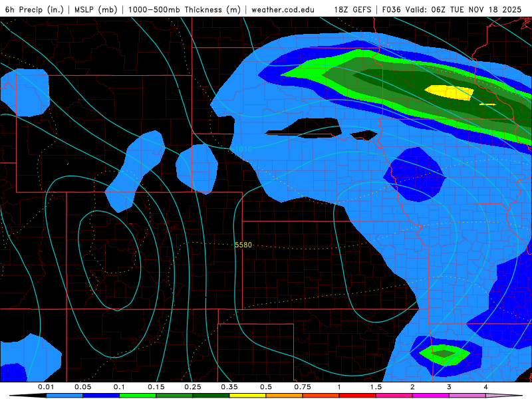Click the 'MSLP (mb)' header label

click(96, 9)
